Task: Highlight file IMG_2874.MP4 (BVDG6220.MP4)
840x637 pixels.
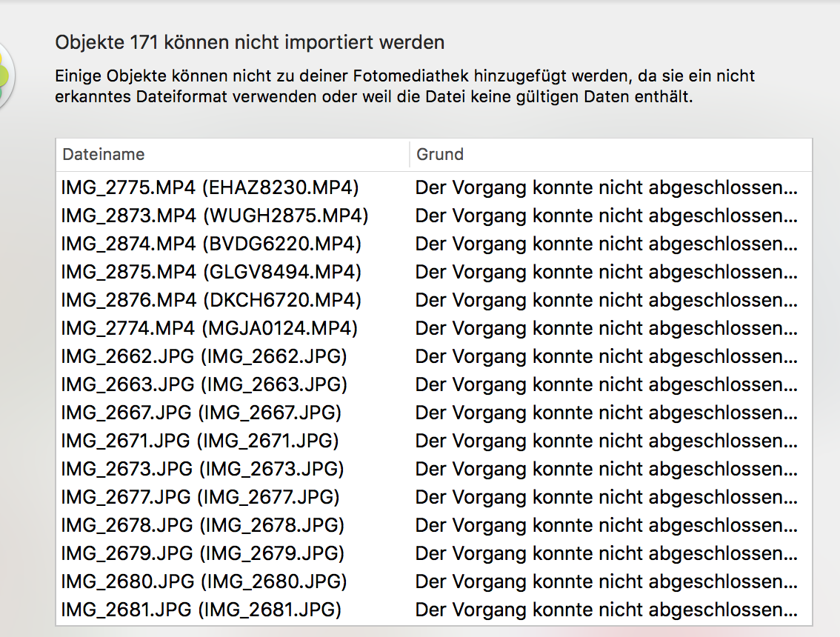Action: point(211,244)
